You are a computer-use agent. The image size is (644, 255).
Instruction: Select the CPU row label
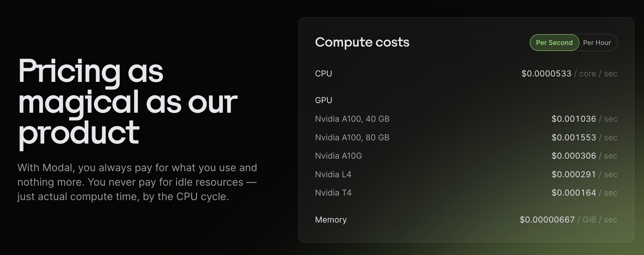tap(323, 74)
